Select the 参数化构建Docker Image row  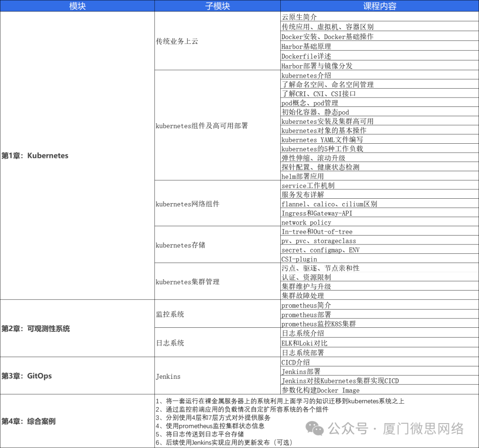click(x=379, y=389)
